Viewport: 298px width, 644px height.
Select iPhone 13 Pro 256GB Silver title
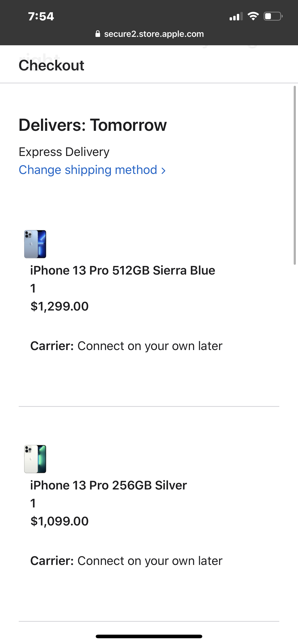click(108, 485)
